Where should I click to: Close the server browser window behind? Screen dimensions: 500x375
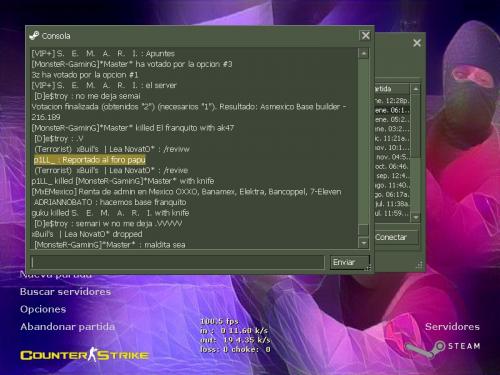(x=417, y=43)
